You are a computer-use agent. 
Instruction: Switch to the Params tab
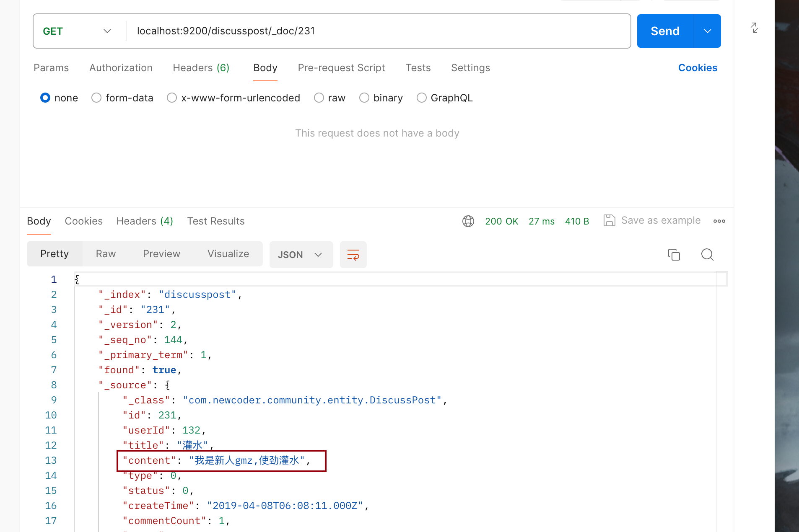pyautogui.click(x=51, y=68)
